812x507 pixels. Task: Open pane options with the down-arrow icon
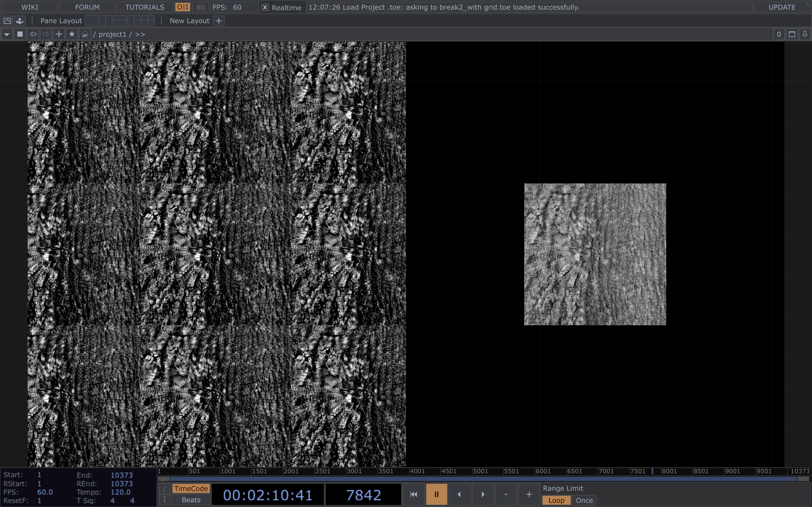coord(805,34)
